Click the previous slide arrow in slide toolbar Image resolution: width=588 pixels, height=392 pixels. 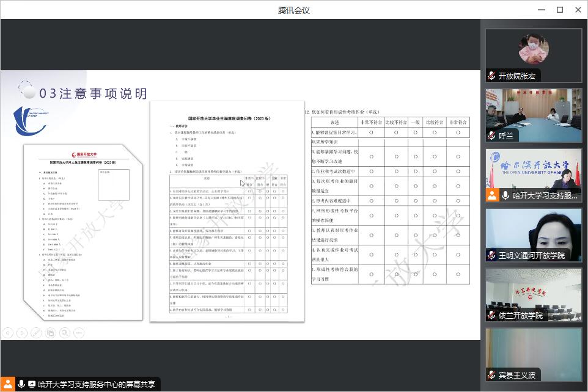pyautogui.click(x=7, y=333)
